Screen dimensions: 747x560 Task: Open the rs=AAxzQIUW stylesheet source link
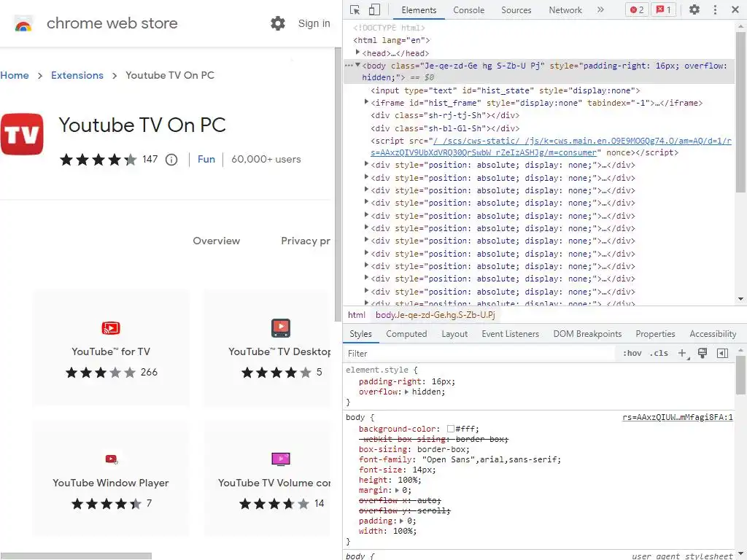[x=678, y=417]
